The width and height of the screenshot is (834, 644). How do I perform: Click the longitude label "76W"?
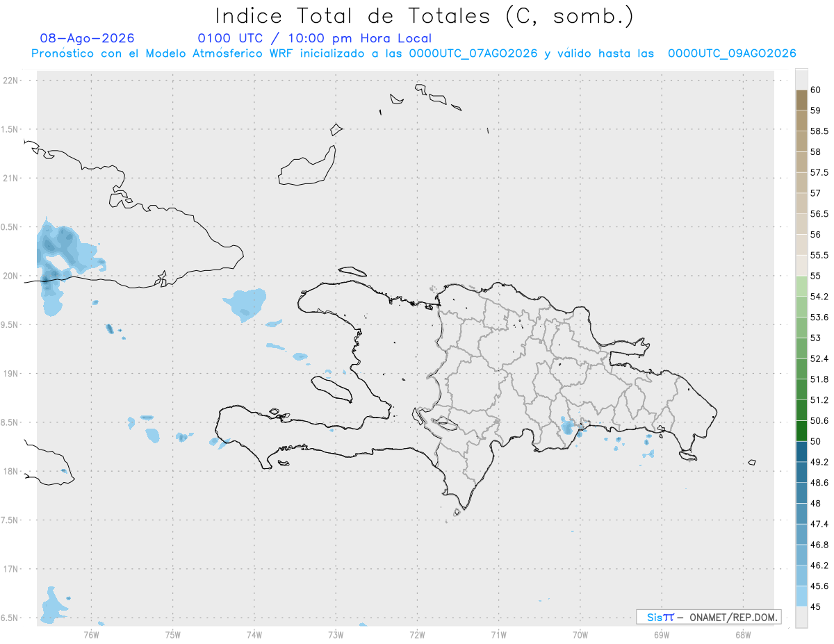(92, 634)
